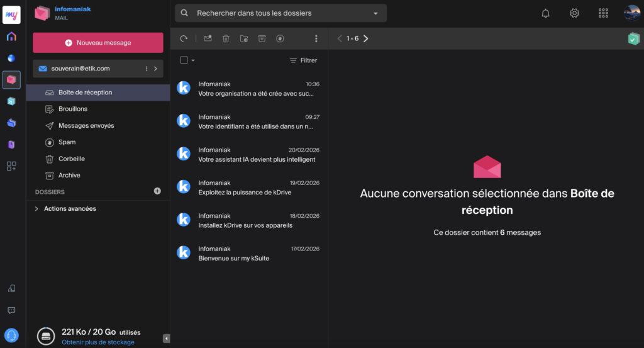Open the Corbeille folder

tap(72, 159)
